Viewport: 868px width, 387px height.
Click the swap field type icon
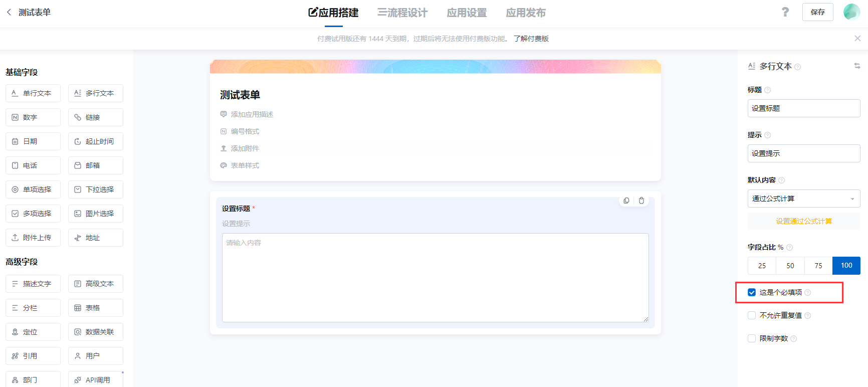pos(857,66)
